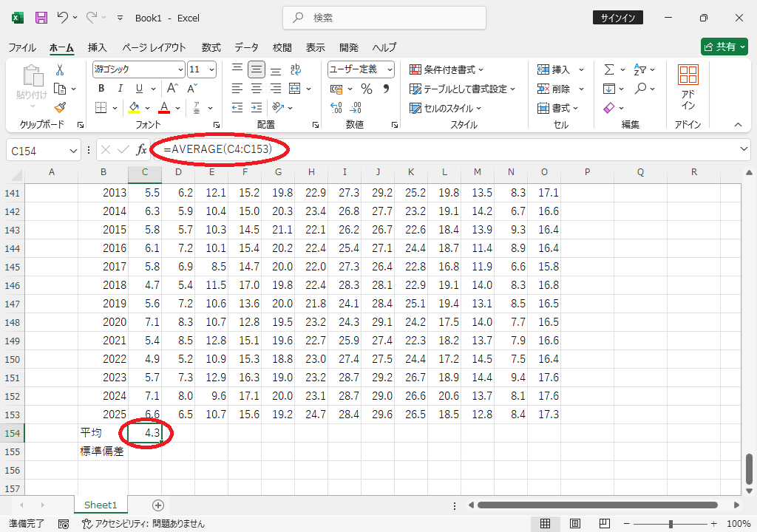Click the vertical scrollbar thumb
Screen dimensions: 757x532
tap(749, 468)
